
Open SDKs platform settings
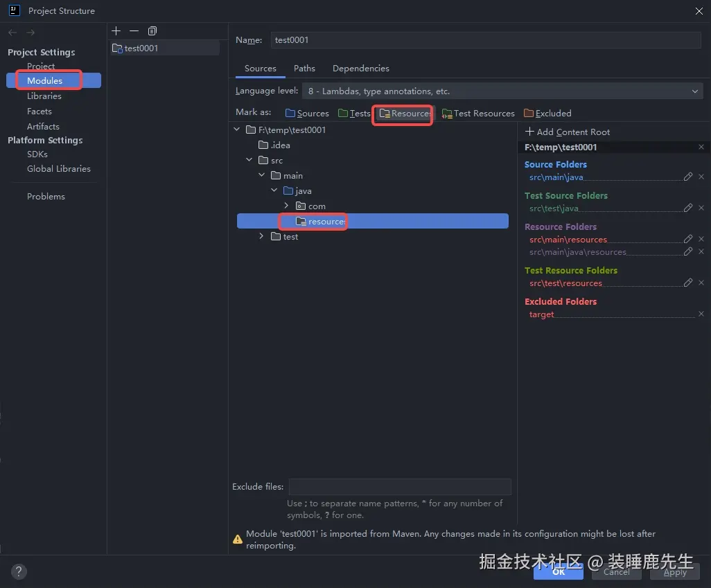click(37, 154)
